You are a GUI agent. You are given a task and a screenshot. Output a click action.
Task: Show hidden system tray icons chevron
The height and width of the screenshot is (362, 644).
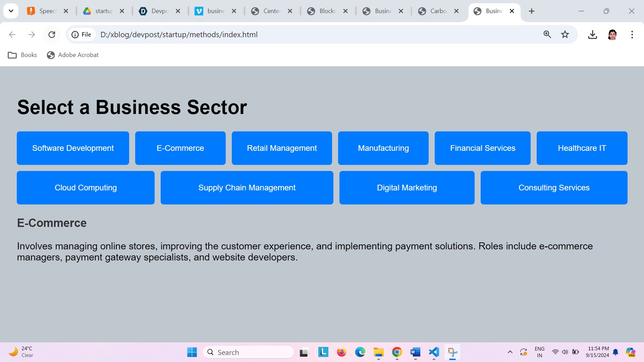pos(510,352)
